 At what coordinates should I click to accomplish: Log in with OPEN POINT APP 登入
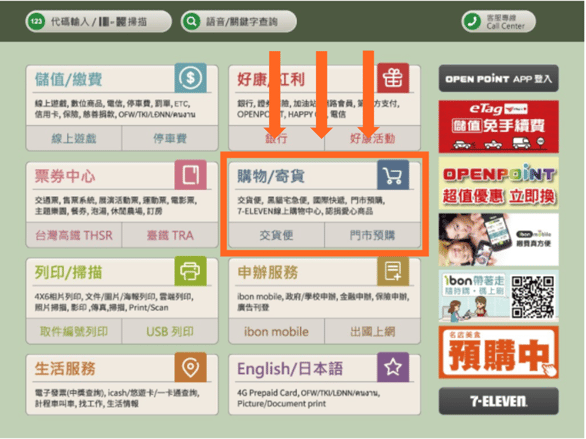click(499, 78)
